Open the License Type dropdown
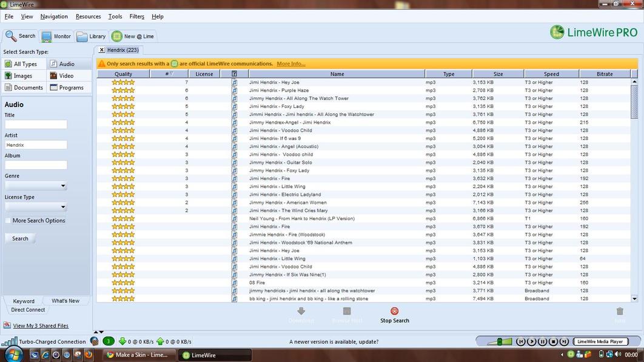 [36, 207]
